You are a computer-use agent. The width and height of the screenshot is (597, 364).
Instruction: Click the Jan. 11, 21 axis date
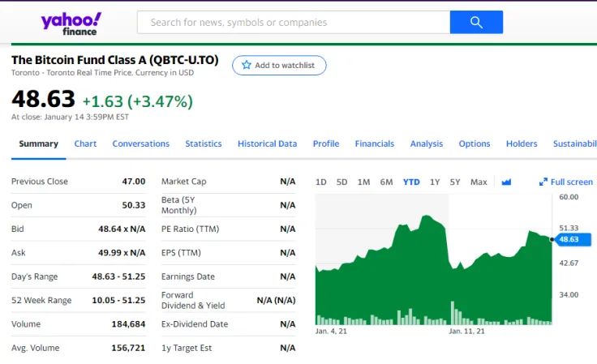tap(466, 332)
